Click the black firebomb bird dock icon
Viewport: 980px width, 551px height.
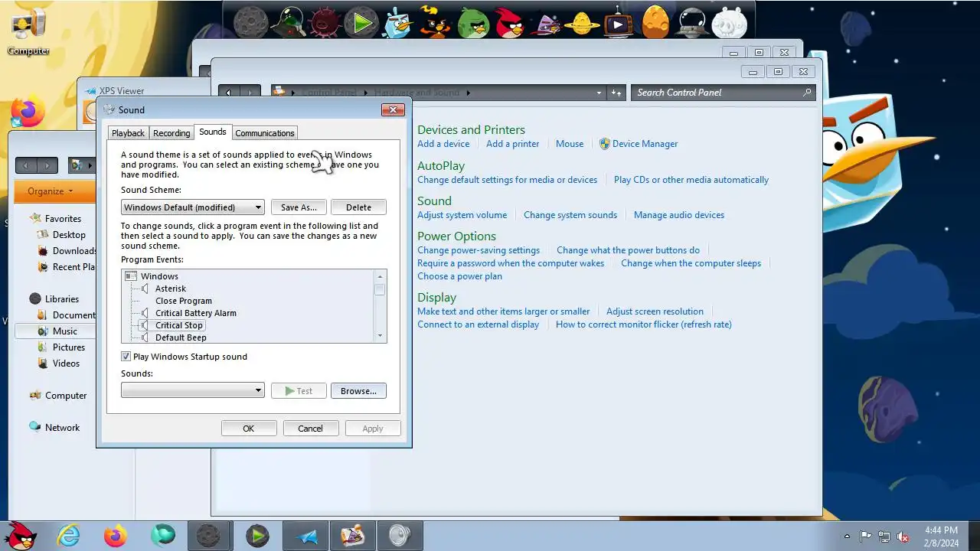tap(436, 22)
